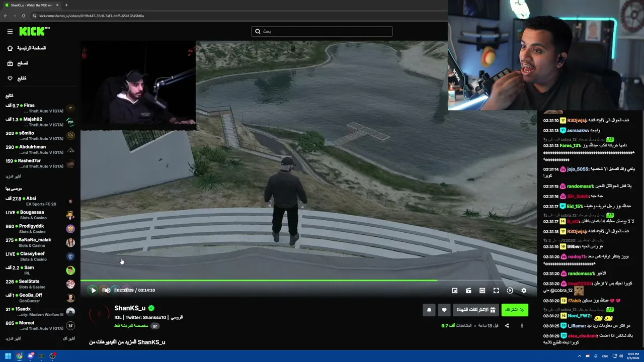Go to Home page (الصفحة الرئيسية)
The height and width of the screenshot is (362, 644).
coord(26,48)
